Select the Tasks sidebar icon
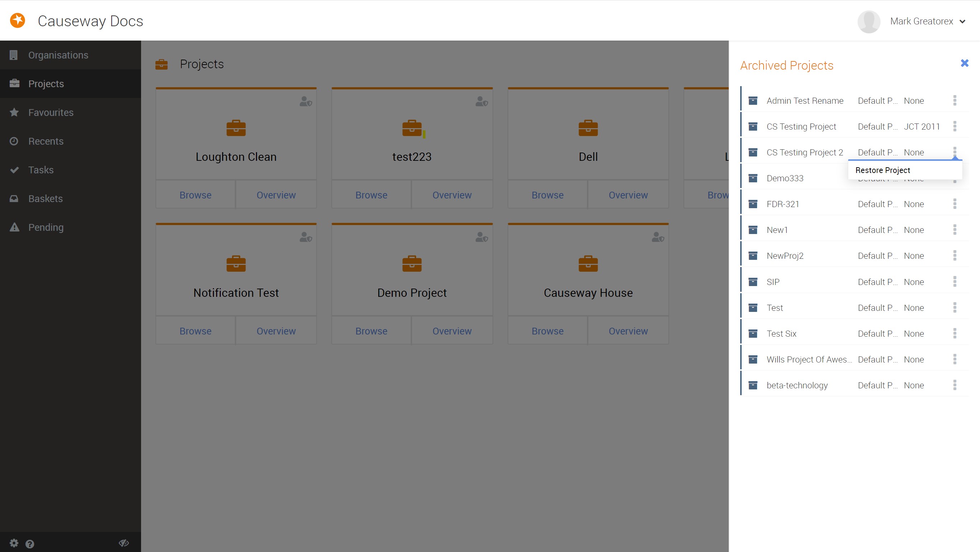The height and width of the screenshot is (552, 980). coord(15,170)
